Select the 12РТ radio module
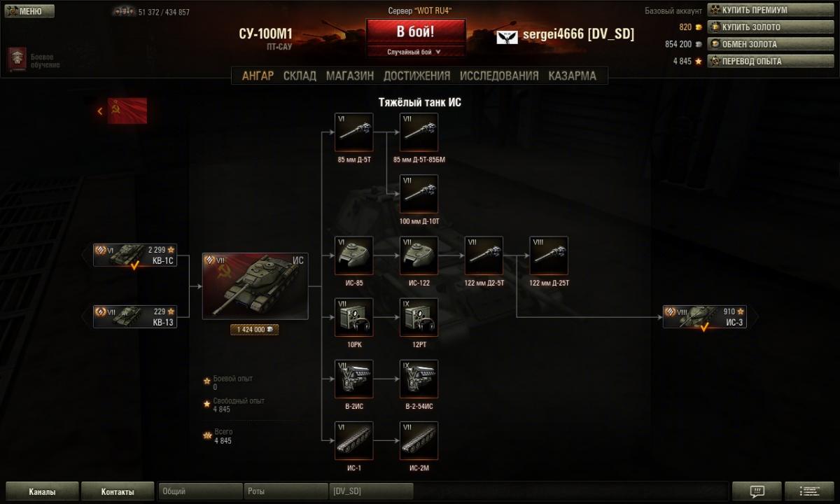The height and width of the screenshot is (504, 840). point(419,317)
